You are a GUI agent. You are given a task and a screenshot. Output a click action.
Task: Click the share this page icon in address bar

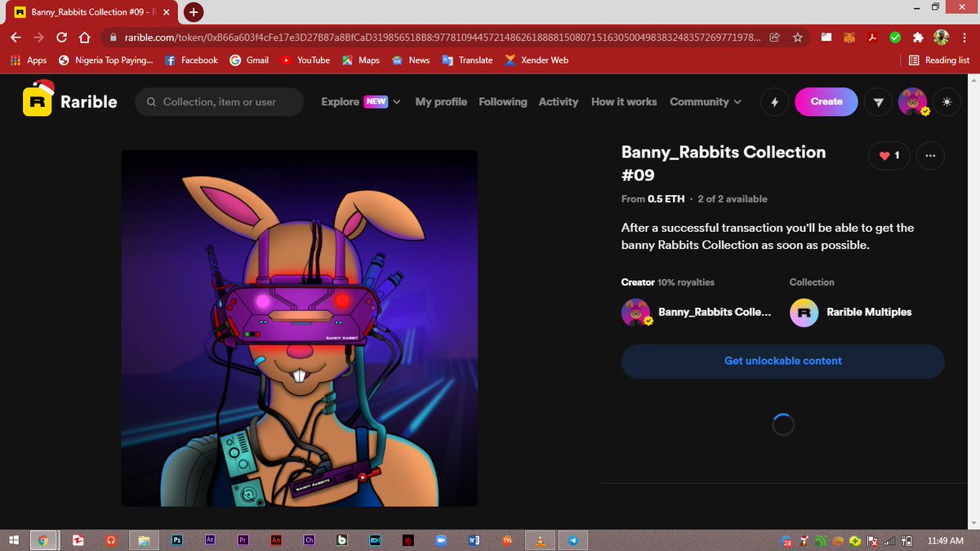(774, 38)
